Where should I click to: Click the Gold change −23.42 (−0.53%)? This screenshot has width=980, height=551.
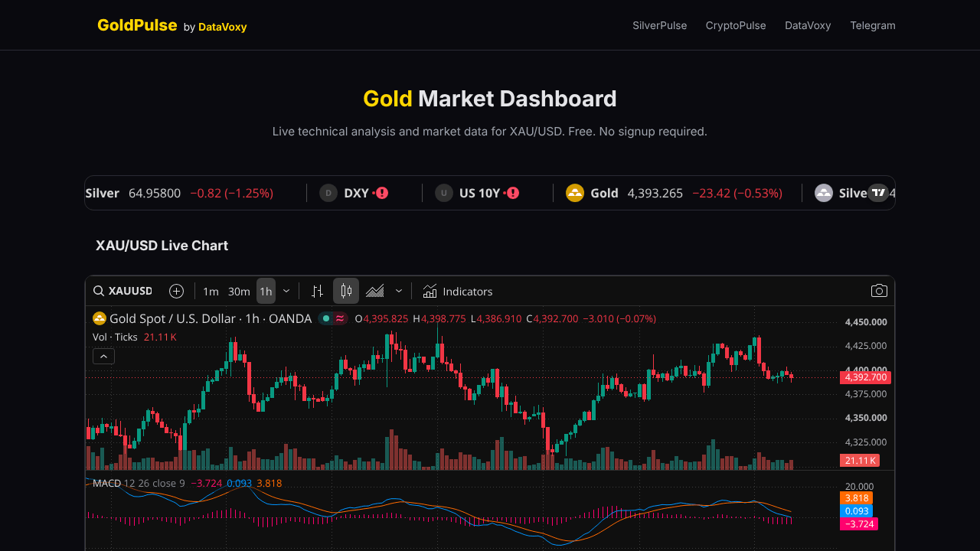coord(737,193)
